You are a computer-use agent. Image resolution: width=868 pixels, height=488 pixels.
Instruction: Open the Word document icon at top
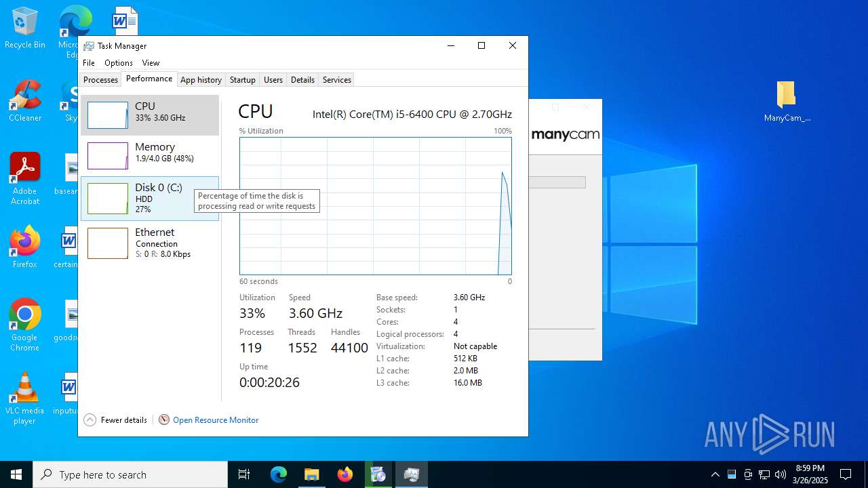pyautogui.click(x=125, y=20)
